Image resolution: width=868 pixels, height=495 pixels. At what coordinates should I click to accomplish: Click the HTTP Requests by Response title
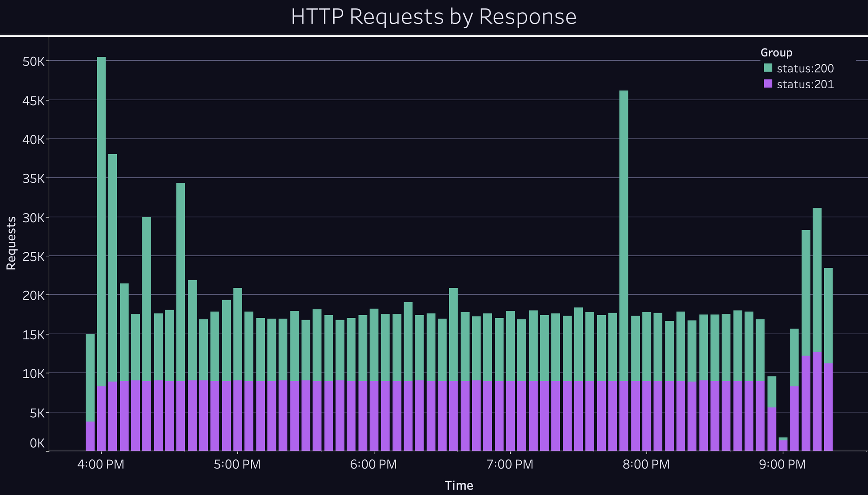pos(434,17)
